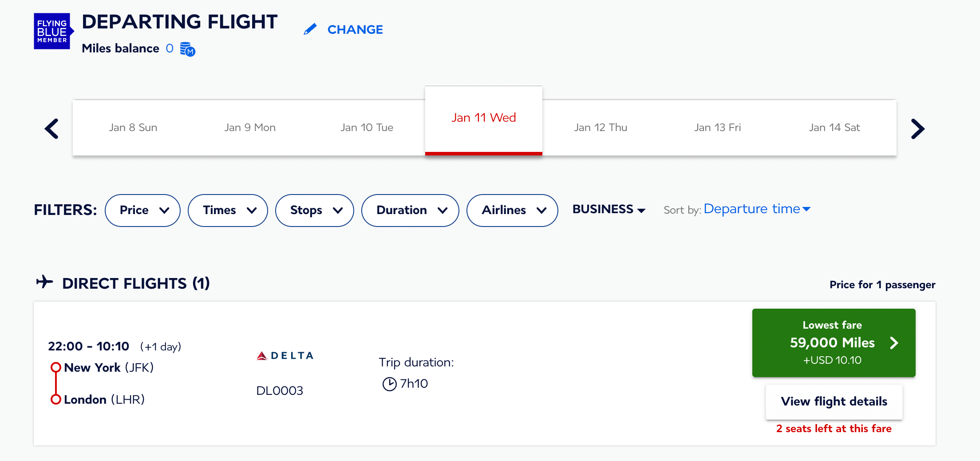
Task: Open the Stops filter dropdown
Action: click(x=314, y=210)
